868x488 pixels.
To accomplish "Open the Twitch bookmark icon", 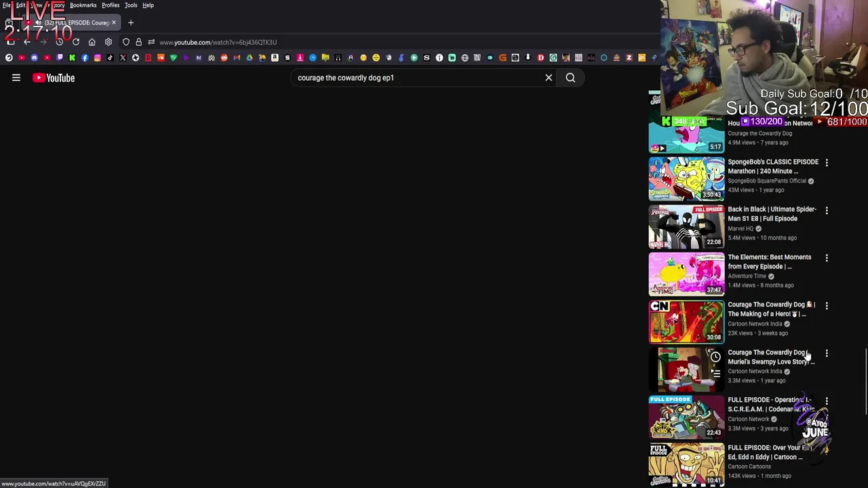I will tap(60, 58).
